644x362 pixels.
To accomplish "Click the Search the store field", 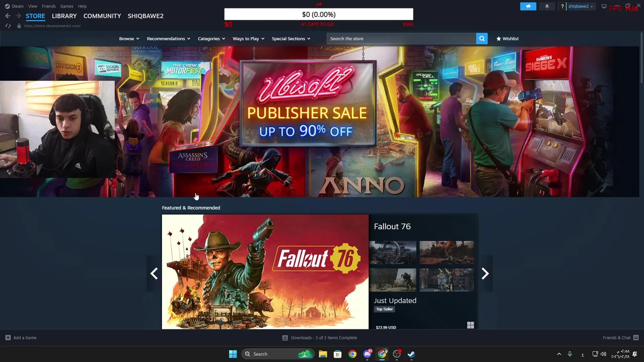I will (401, 39).
